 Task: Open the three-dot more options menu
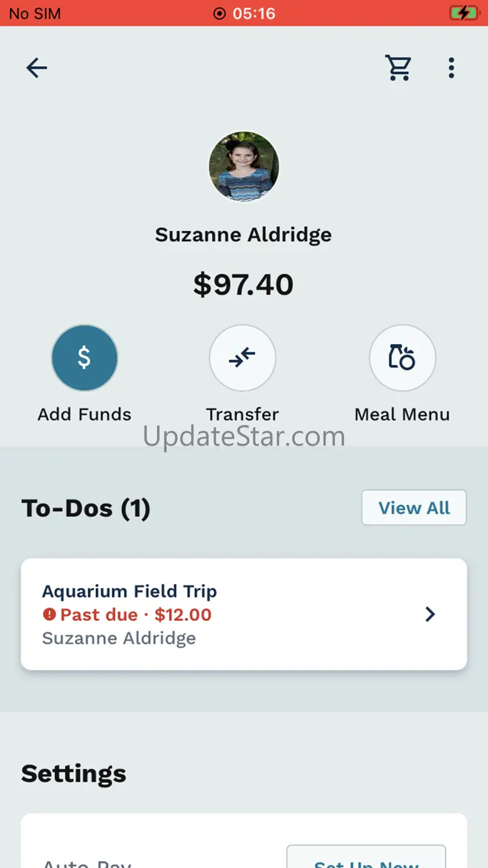point(451,68)
